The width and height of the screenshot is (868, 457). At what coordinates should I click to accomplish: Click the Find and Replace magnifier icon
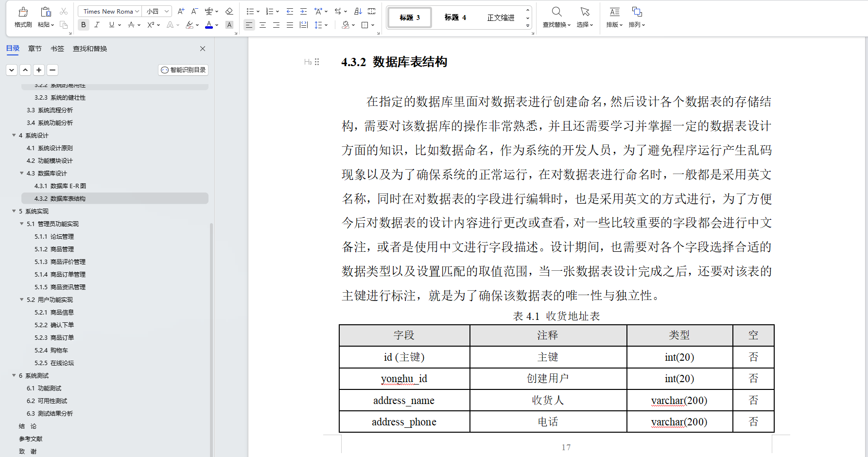(x=557, y=12)
